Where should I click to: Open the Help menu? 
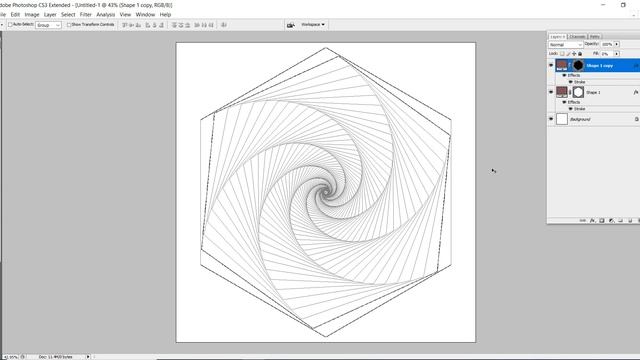tap(165, 14)
